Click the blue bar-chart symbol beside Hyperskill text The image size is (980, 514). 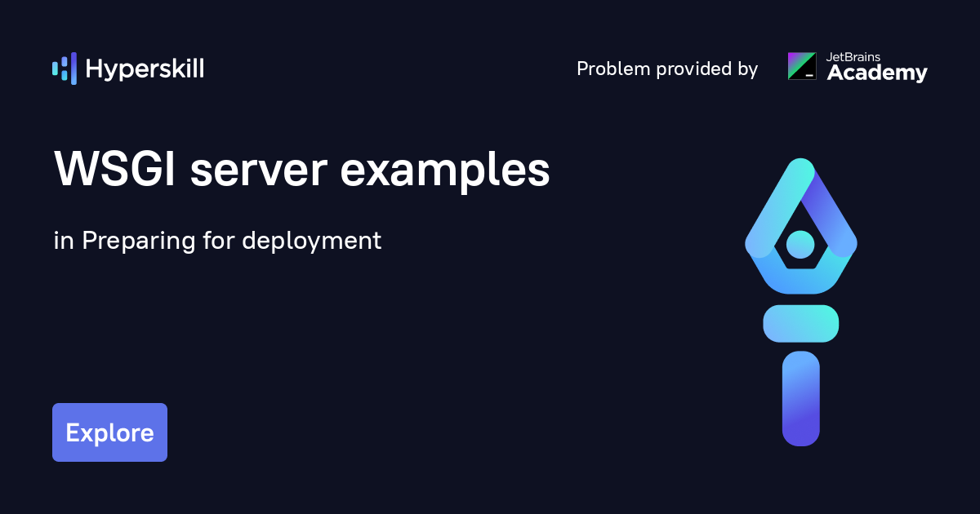click(65, 69)
